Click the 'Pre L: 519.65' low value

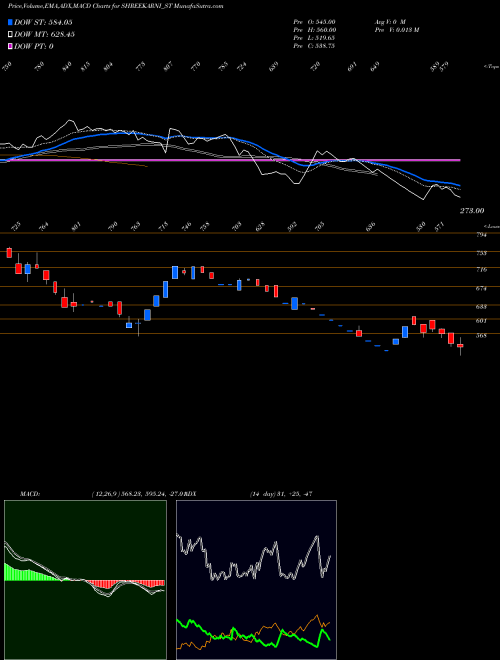[314, 38]
